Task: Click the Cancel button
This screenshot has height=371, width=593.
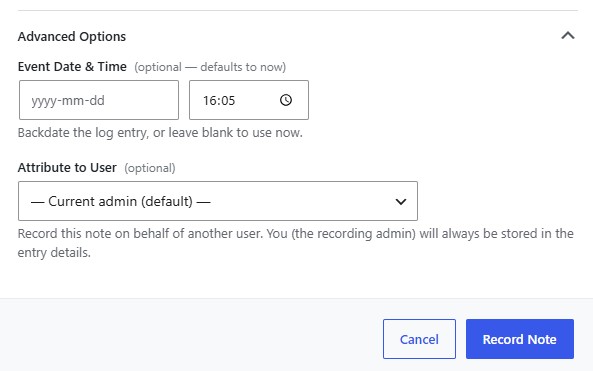Action: tap(419, 339)
